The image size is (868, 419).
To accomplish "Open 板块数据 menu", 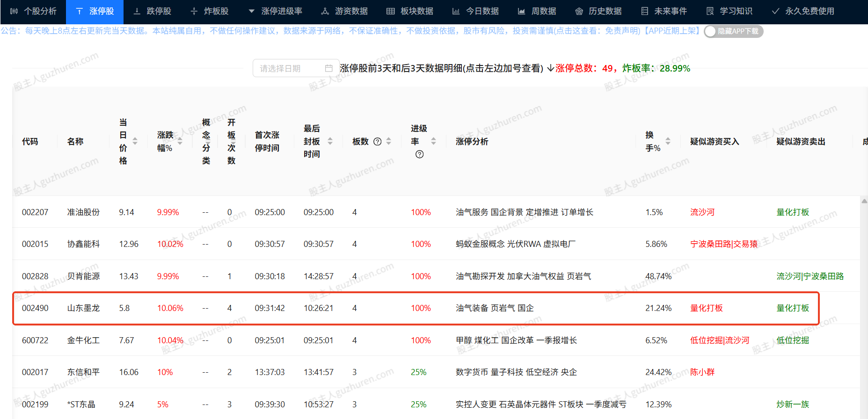I will (x=410, y=11).
